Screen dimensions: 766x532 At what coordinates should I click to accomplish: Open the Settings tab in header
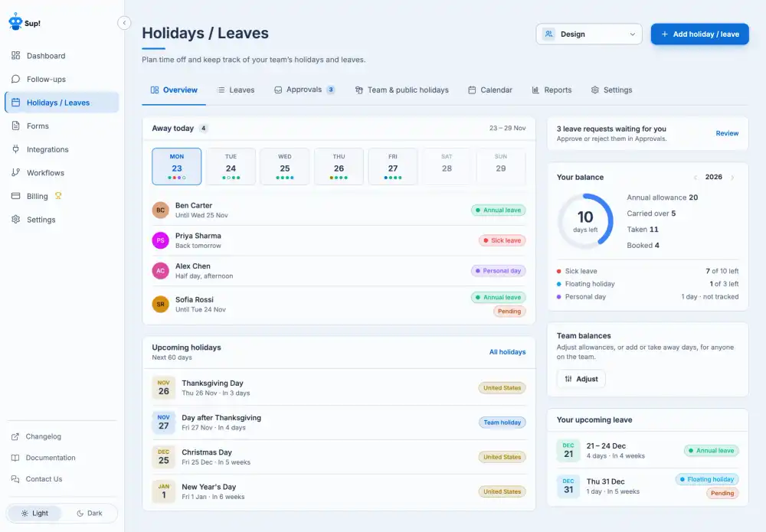click(x=611, y=90)
